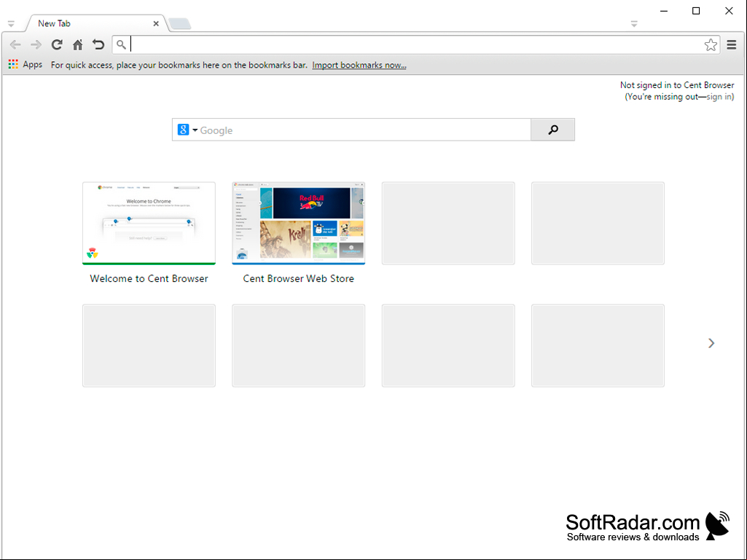Reload the current page

[x=57, y=44]
